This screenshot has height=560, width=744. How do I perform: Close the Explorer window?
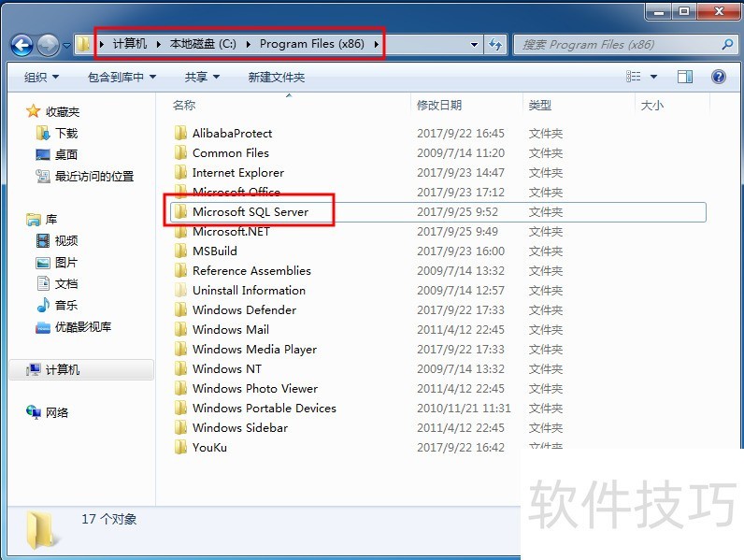pos(719,11)
